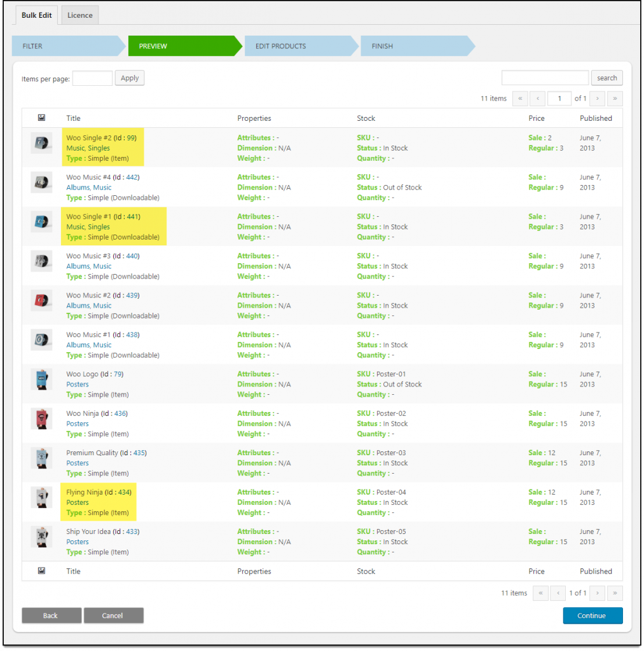The height and width of the screenshot is (651, 644).
Task: Click the product ID 442 link
Action: (132, 177)
